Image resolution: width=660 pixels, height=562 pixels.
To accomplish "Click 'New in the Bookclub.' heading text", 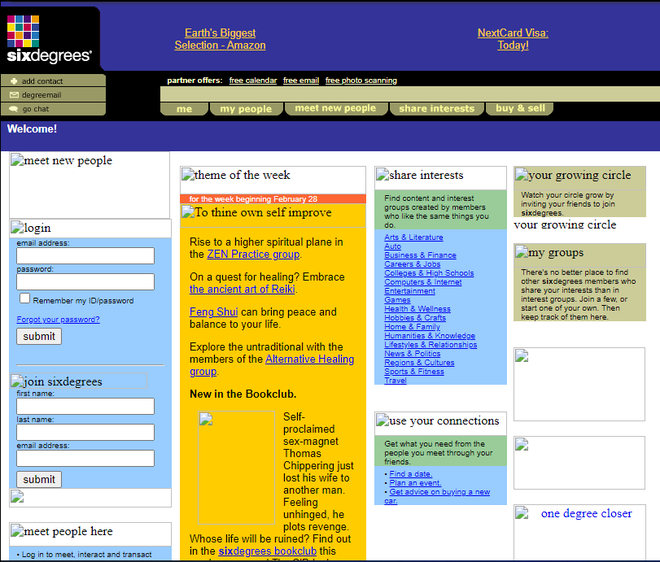I will pyautogui.click(x=243, y=394).
